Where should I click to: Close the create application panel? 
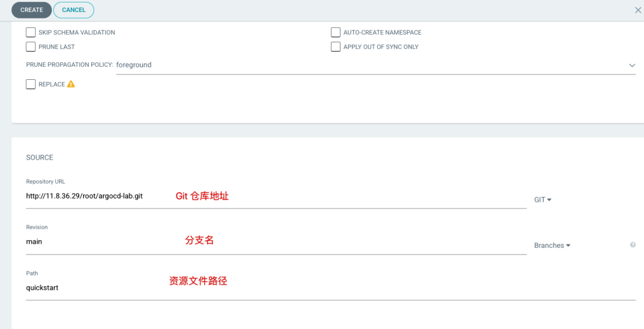[x=637, y=10]
